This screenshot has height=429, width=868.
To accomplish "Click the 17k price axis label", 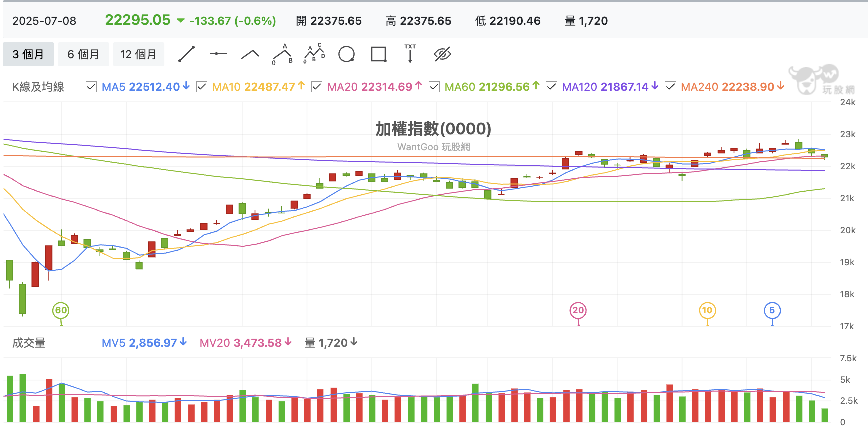I will click(847, 326).
